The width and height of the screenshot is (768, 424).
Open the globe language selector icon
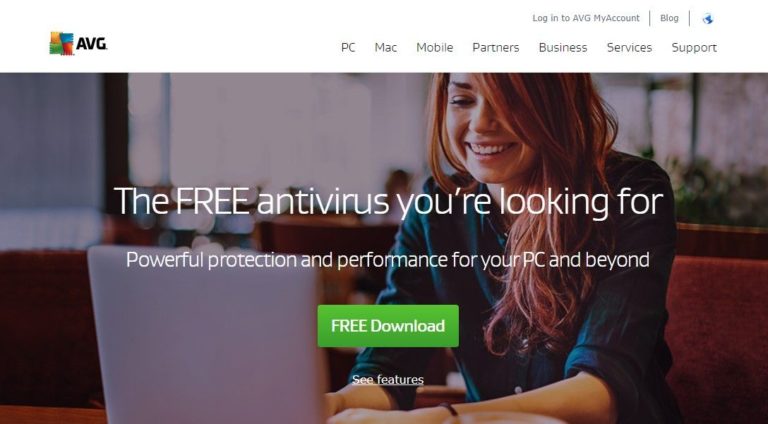click(x=707, y=19)
